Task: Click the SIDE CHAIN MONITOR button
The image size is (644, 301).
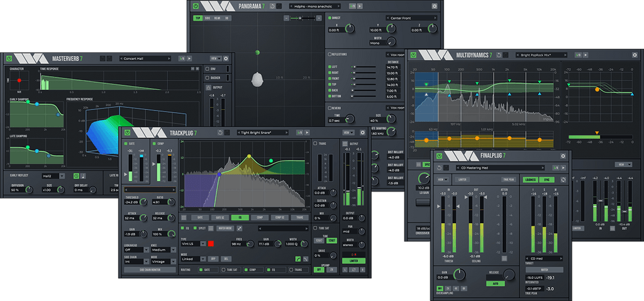Action: pyautogui.click(x=150, y=270)
